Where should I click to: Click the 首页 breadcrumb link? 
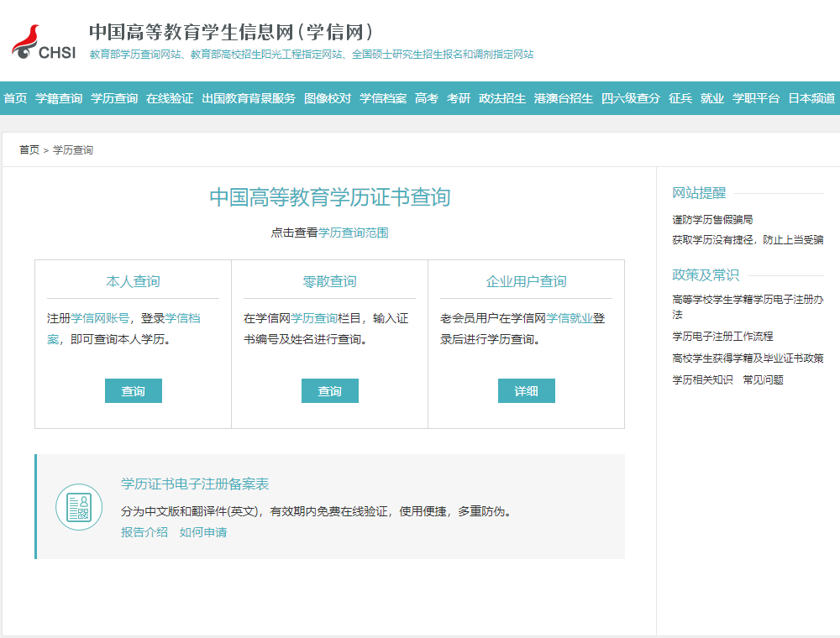(x=29, y=150)
